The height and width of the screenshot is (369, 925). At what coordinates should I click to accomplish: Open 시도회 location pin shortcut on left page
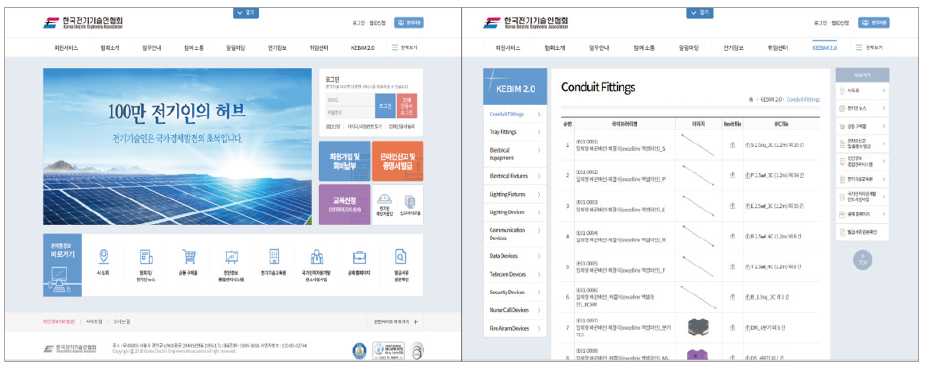pos(104,256)
